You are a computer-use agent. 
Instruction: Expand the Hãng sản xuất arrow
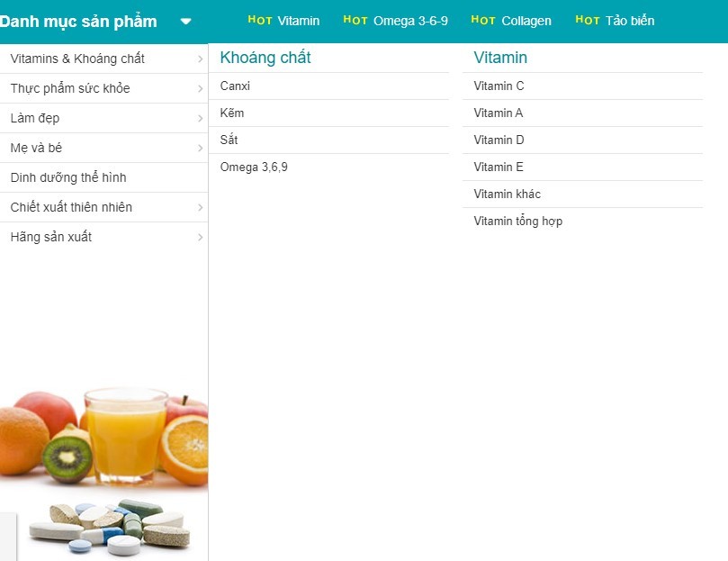coord(200,238)
